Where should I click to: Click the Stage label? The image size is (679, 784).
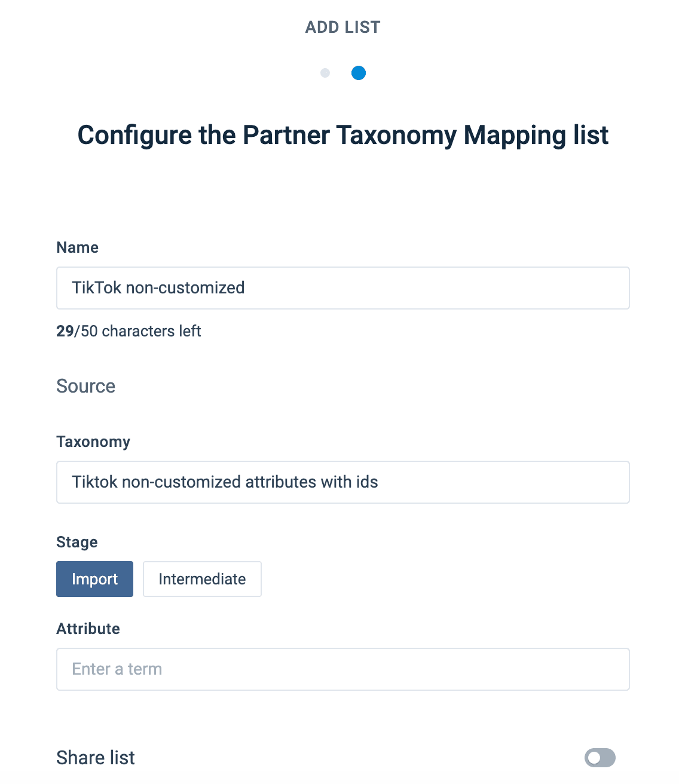(x=77, y=542)
